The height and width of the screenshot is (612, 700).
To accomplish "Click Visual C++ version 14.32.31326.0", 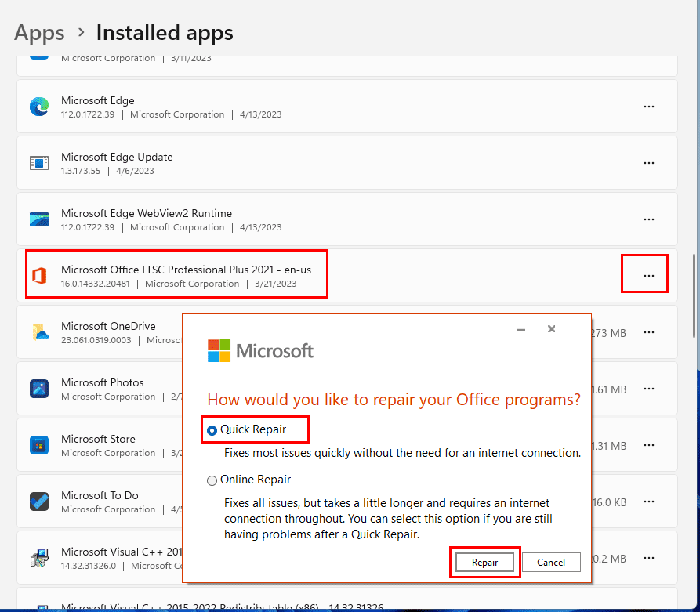I will click(89, 566).
